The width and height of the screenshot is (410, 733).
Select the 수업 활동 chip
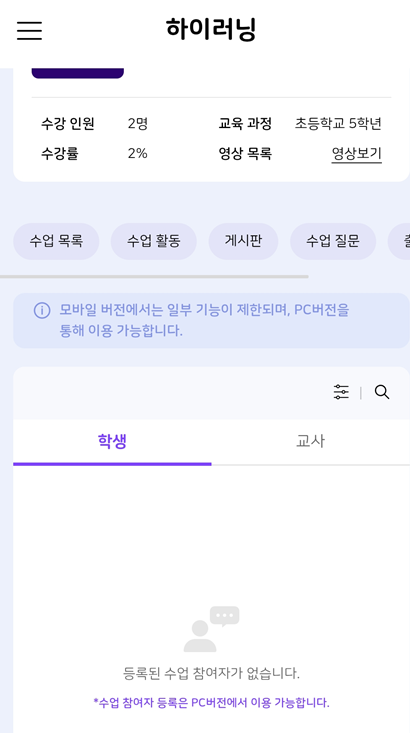click(x=153, y=241)
